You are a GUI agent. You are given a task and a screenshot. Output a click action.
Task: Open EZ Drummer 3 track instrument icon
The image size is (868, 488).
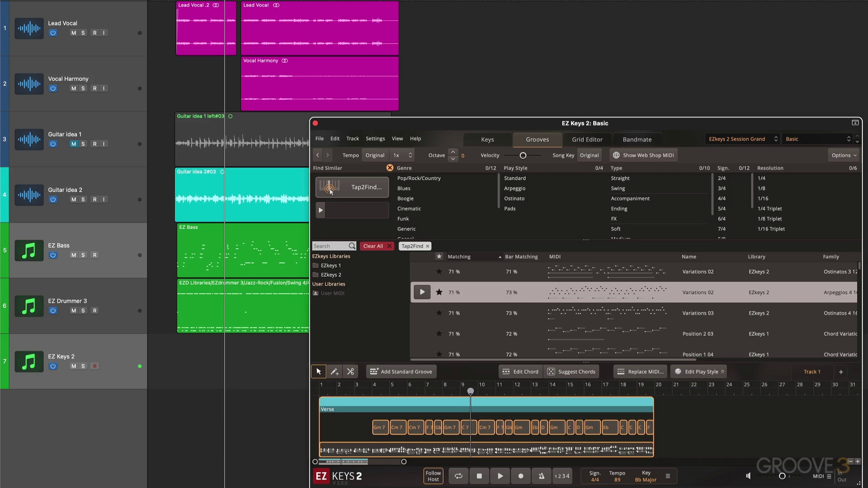tap(29, 306)
